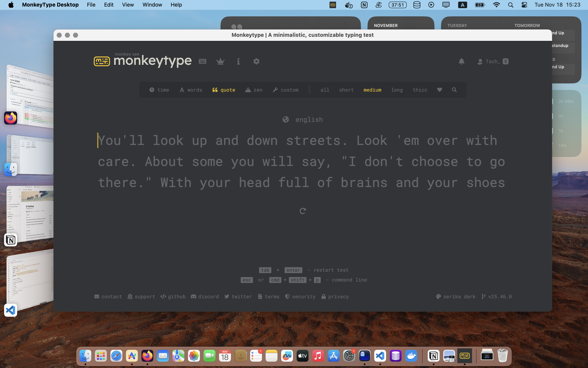
Task: Open the security link
Action: coord(300,296)
